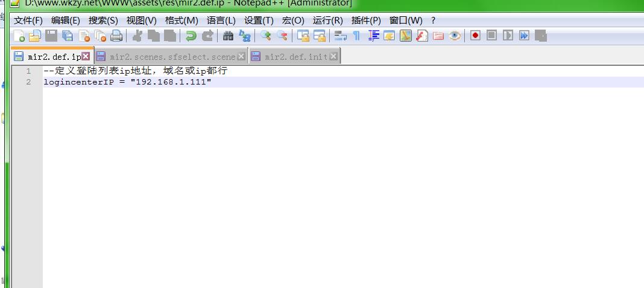The height and width of the screenshot is (288, 644).
Task: Open Find with the binoculars icon
Action: 228,36
